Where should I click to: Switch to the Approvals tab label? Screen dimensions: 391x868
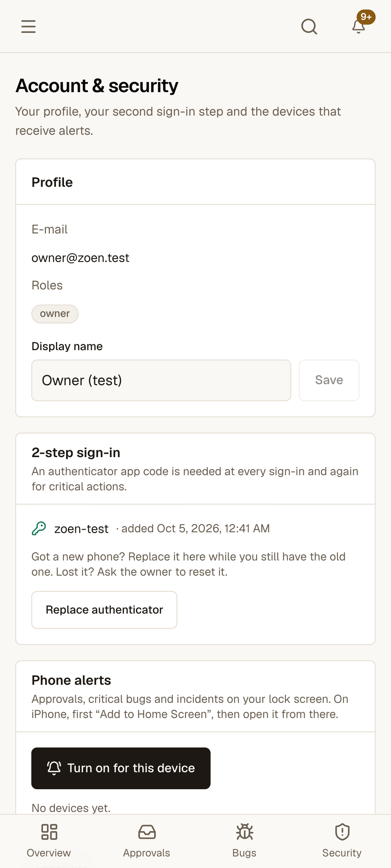(147, 853)
